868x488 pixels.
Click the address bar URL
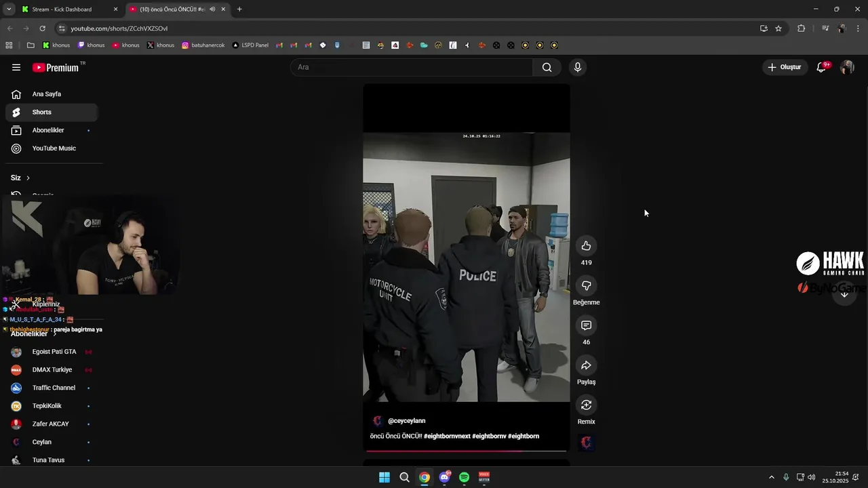pos(119,28)
